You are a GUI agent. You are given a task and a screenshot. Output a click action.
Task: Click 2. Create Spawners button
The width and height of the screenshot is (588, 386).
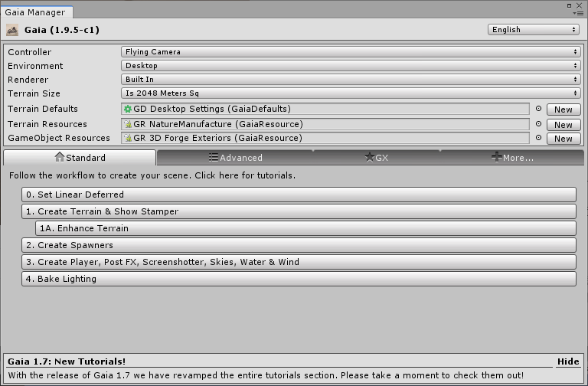[299, 245]
